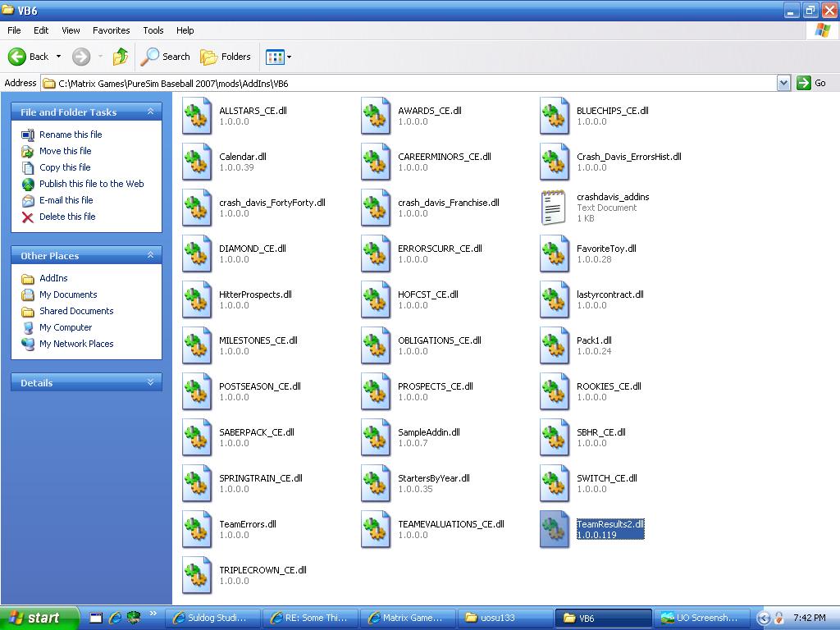840x630 pixels.
Task: Open the Windows Start menu
Action: click(x=39, y=619)
